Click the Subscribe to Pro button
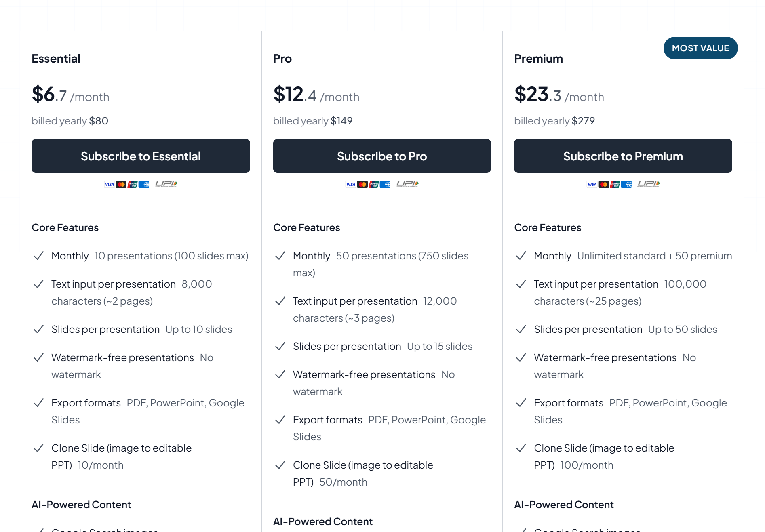This screenshot has height=532, width=765. click(x=382, y=156)
